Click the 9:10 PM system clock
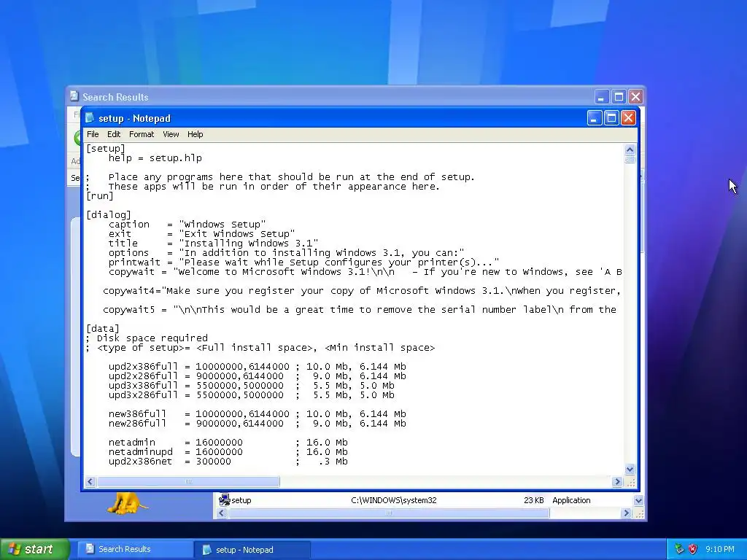The image size is (747, 560). 719,549
